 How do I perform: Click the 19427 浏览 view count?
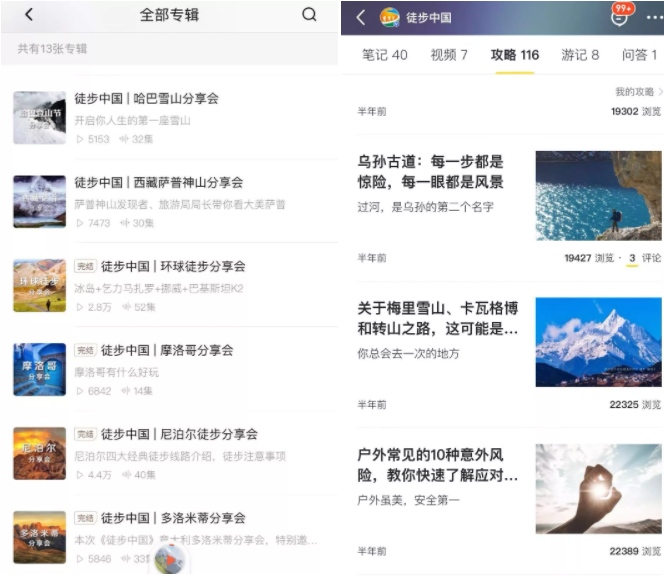pos(589,258)
